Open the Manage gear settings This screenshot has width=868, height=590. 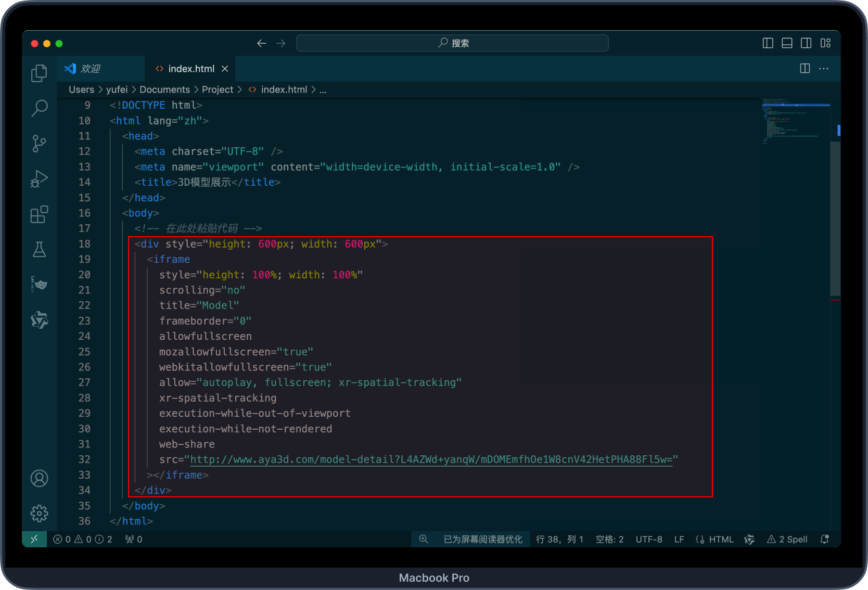[39, 514]
